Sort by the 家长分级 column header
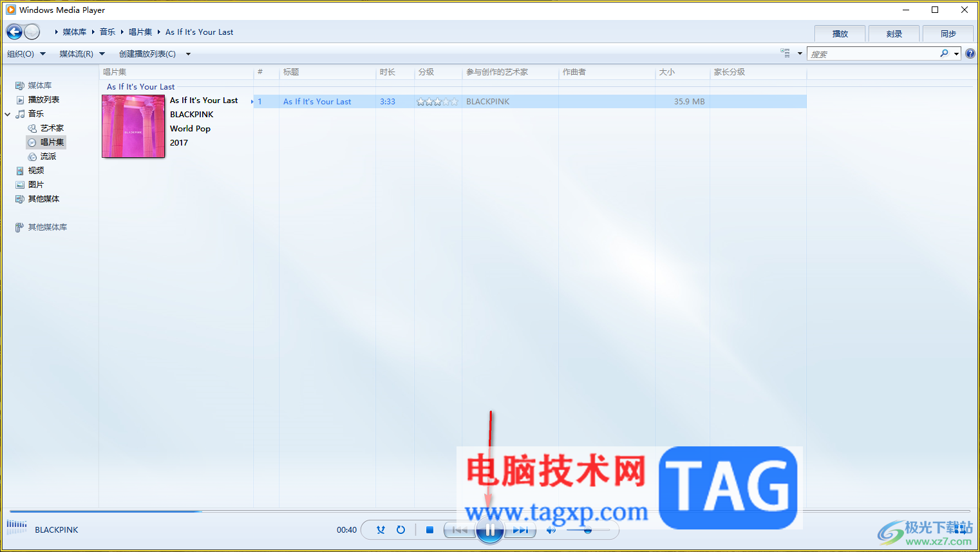 (x=758, y=72)
